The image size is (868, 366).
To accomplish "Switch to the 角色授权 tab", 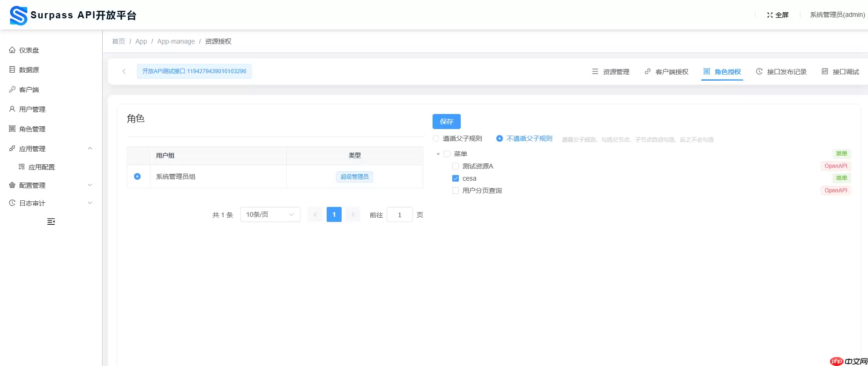I will click(x=722, y=72).
